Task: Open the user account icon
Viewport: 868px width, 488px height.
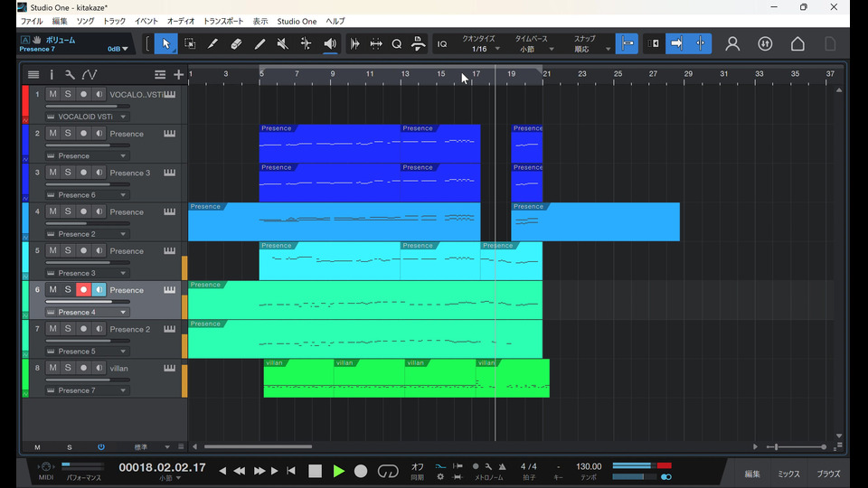Action: point(732,43)
